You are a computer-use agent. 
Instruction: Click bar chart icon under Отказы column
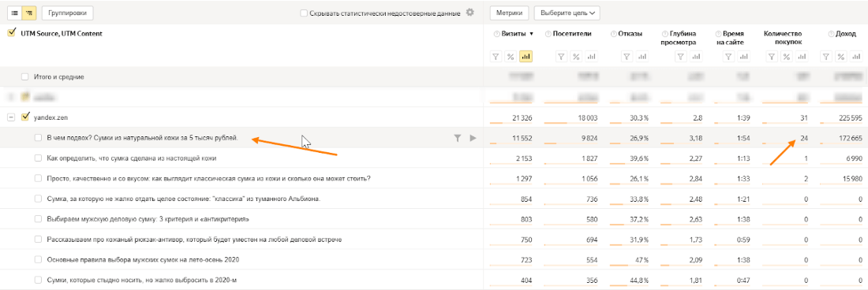pyautogui.click(x=642, y=56)
